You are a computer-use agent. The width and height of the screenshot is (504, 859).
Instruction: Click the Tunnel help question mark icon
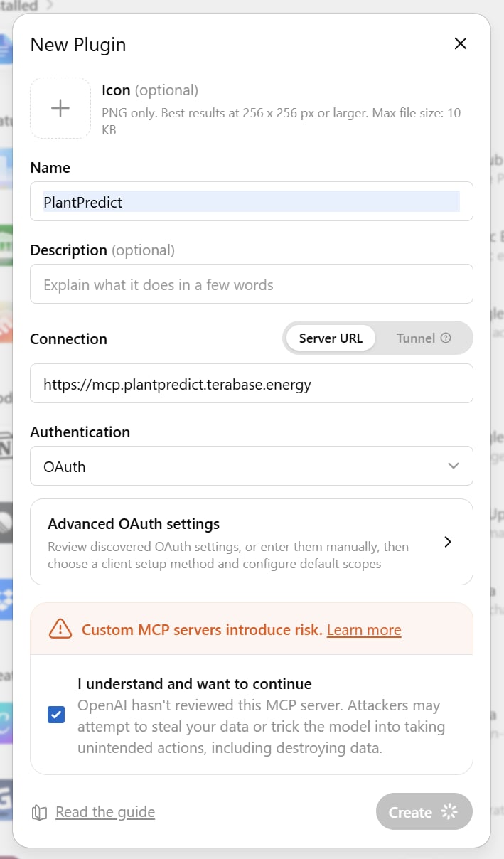[446, 338]
